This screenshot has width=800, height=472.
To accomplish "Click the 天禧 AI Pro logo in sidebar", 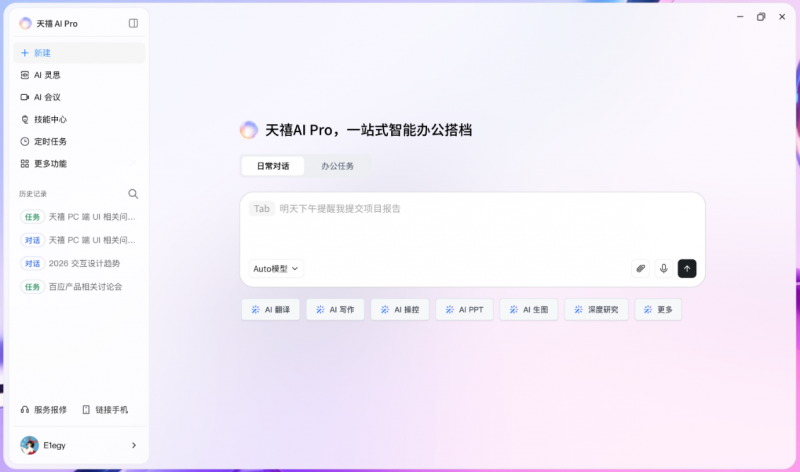I will click(25, 23).
